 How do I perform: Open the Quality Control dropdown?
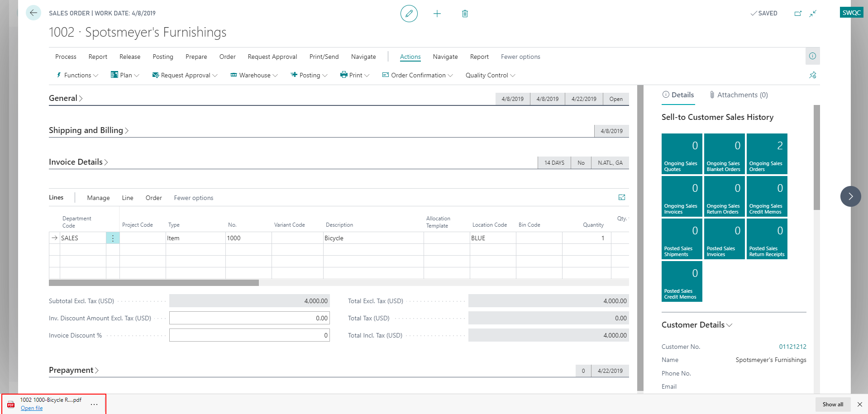[x=491, y=75]
